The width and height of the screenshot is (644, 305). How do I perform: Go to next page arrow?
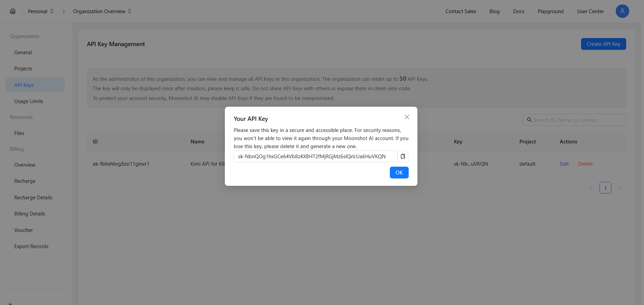(x=620, y=188)
